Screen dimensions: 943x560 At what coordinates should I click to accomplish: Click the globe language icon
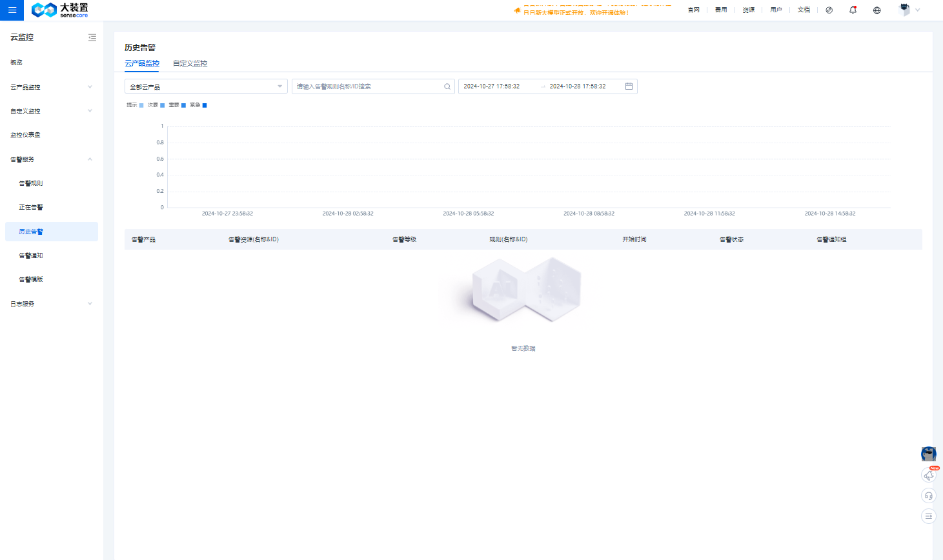(x=877, y=10)
